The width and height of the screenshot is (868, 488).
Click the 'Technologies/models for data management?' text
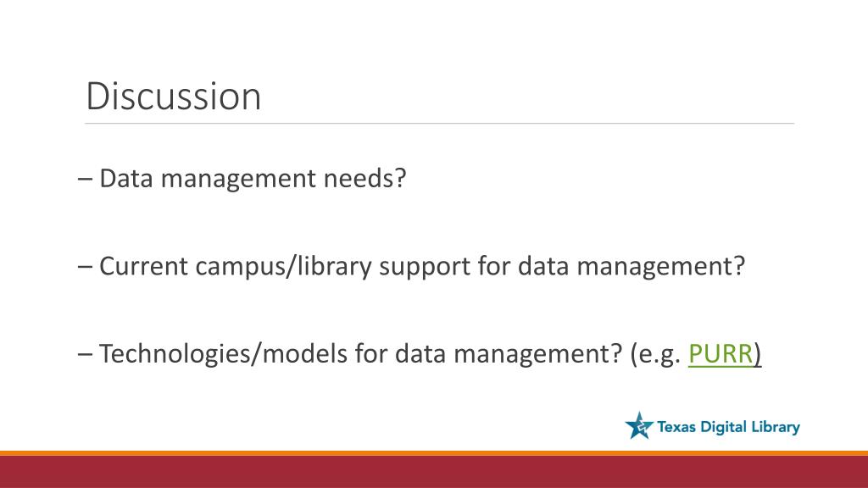point(361,354)
